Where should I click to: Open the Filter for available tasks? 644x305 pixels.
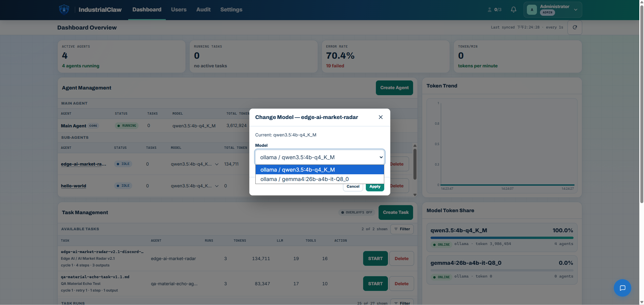coord(402,229)
